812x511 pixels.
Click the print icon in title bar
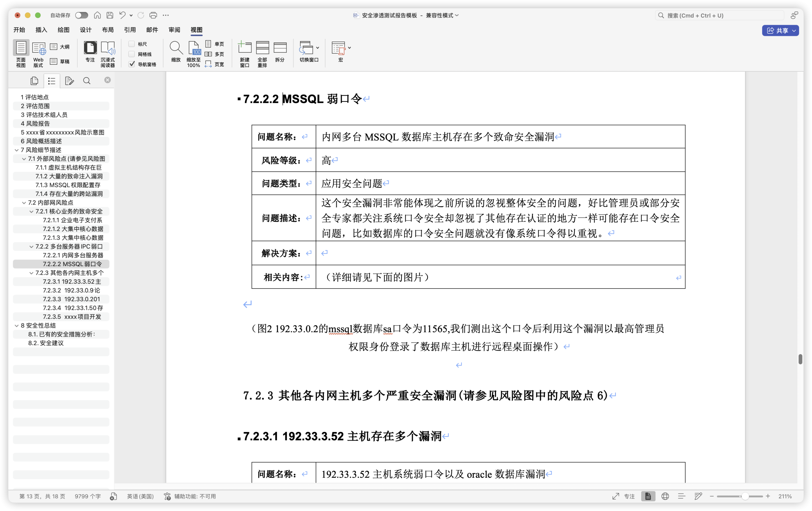pyautogui.click(x=153, y=15)
